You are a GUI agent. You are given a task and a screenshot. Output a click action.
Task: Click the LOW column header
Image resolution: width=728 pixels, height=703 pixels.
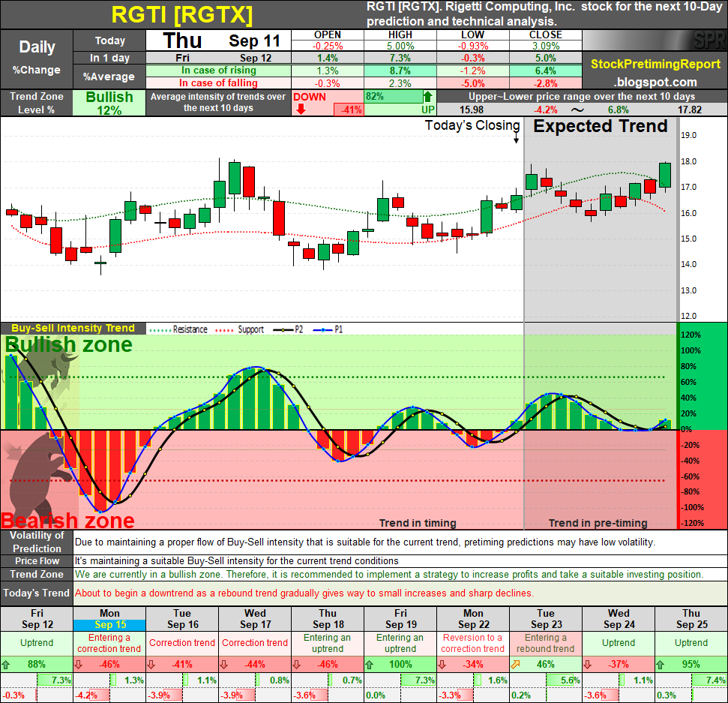pyautogui.click(x=472, y=35)
